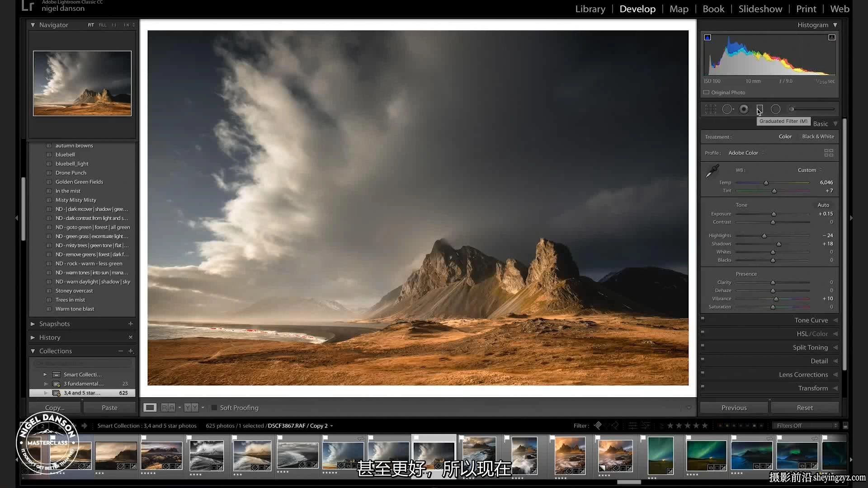Viewport: 868px width, 488px height.
Task: Filter by rejected flag icon
Action: [615, 425]
